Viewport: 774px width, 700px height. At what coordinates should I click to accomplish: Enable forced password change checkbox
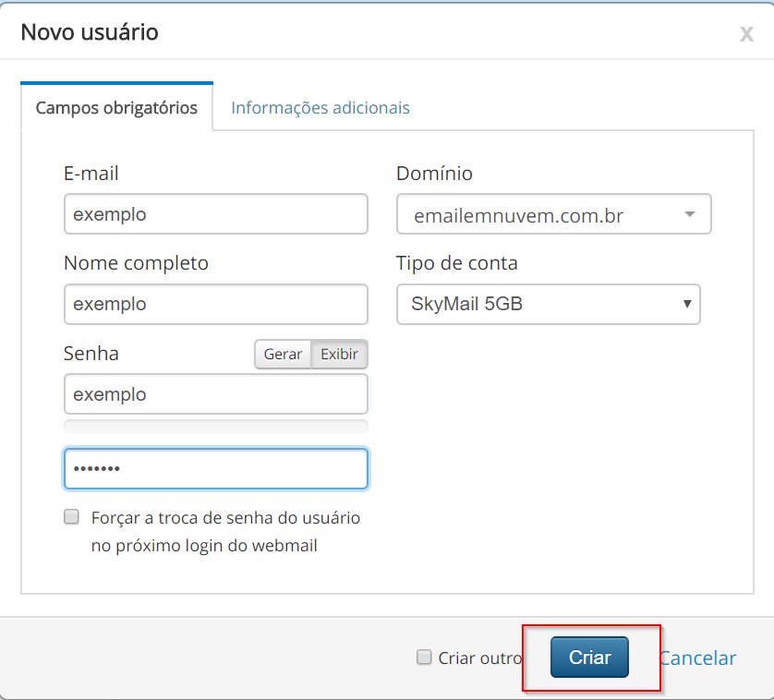pos(71,517)
